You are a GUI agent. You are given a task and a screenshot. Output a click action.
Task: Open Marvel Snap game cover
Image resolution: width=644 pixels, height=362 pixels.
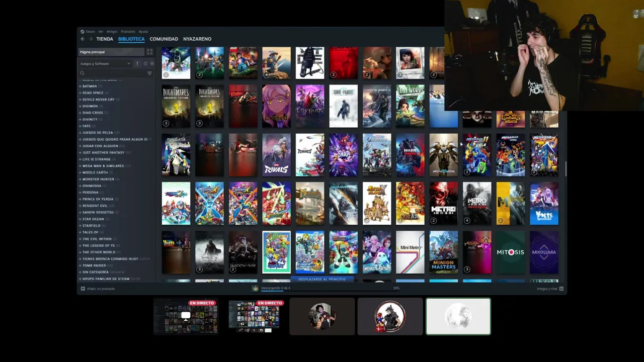343,155
